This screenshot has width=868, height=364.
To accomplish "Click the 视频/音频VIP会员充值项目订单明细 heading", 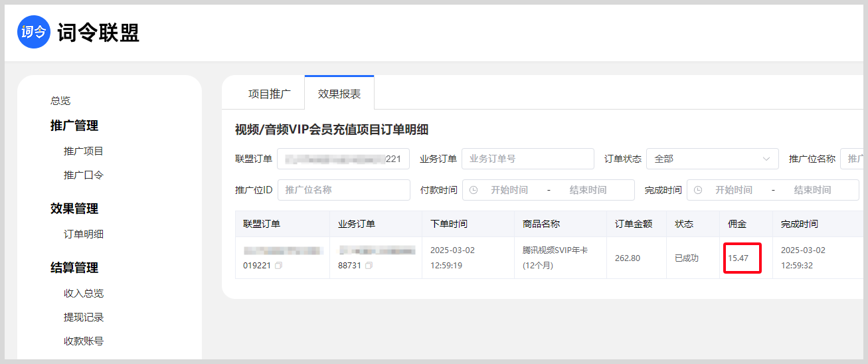I will [x=332, y=130].
